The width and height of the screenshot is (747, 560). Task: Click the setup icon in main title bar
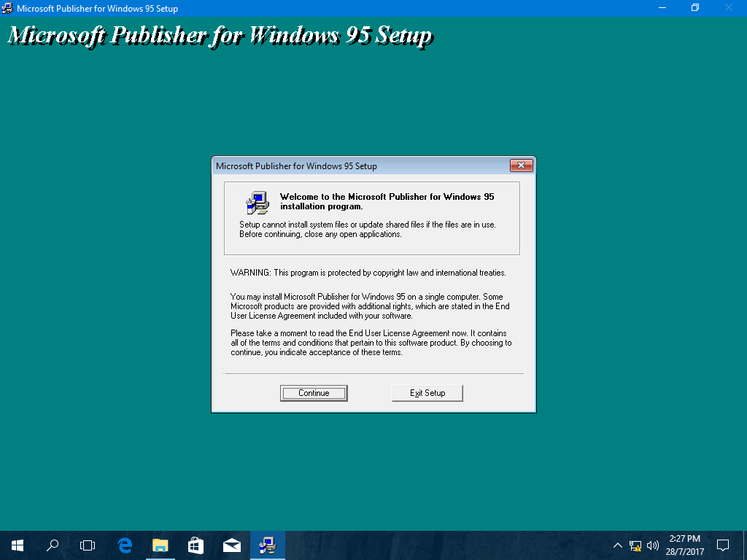point(7,8)
